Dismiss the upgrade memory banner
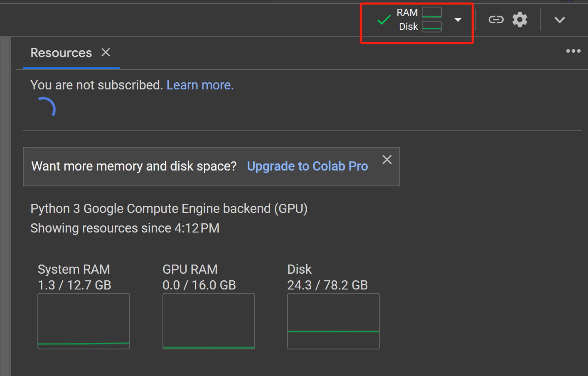This screenshot has width=588, height=376. click(387, 160)
